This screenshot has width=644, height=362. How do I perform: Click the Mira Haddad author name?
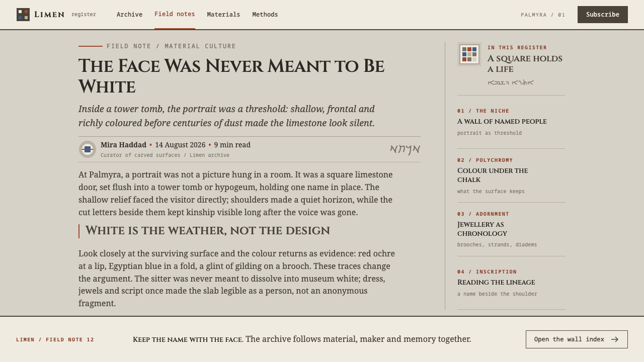coord(123,145)
